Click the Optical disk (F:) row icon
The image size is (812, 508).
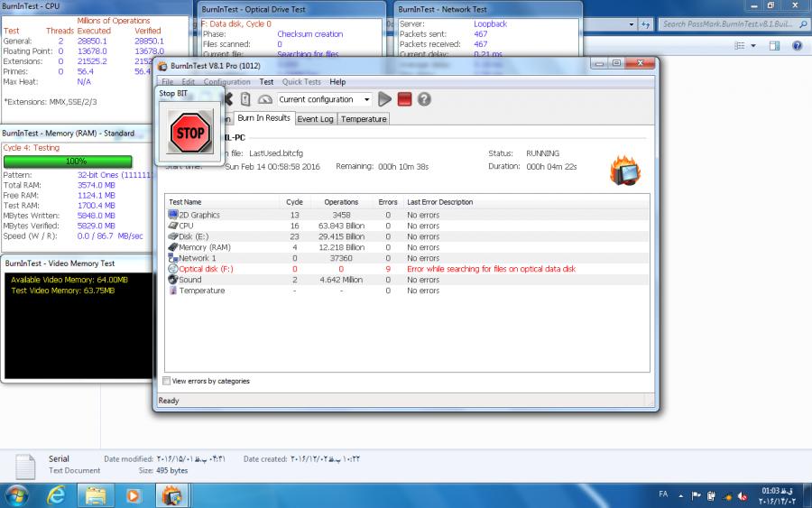173,269
